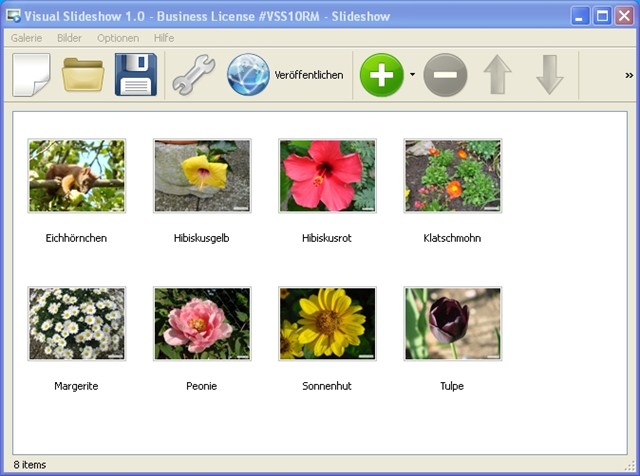This screenshot has width=640, height=476.
Task: Open the Galerie menu
Action: pyautogui.click(x=27, y=37)
